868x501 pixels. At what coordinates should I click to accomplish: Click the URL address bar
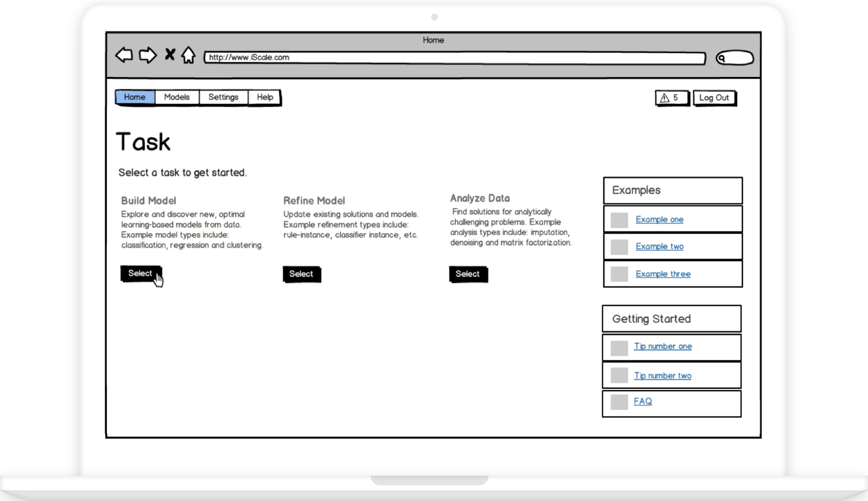click(454, 57)
